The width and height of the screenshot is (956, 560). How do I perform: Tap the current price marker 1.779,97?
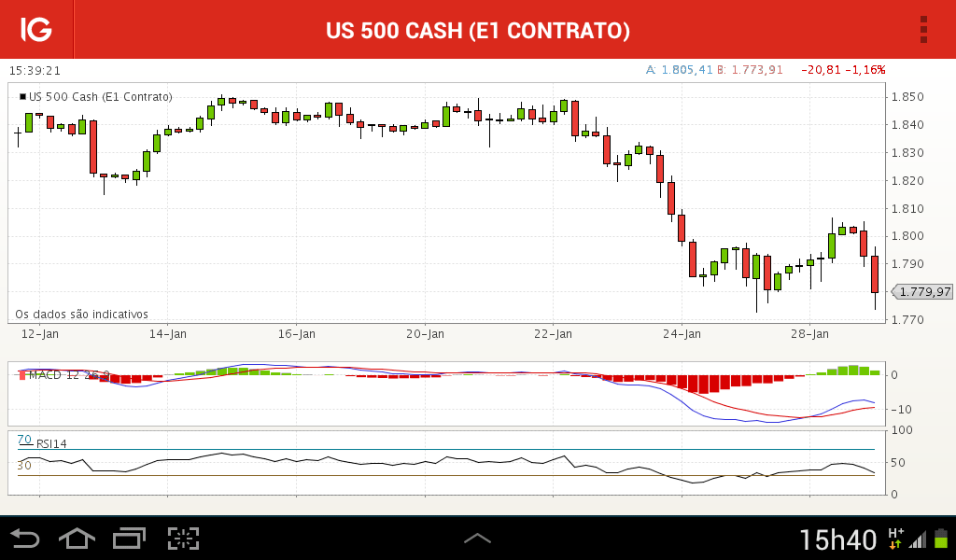coord(921,292)
